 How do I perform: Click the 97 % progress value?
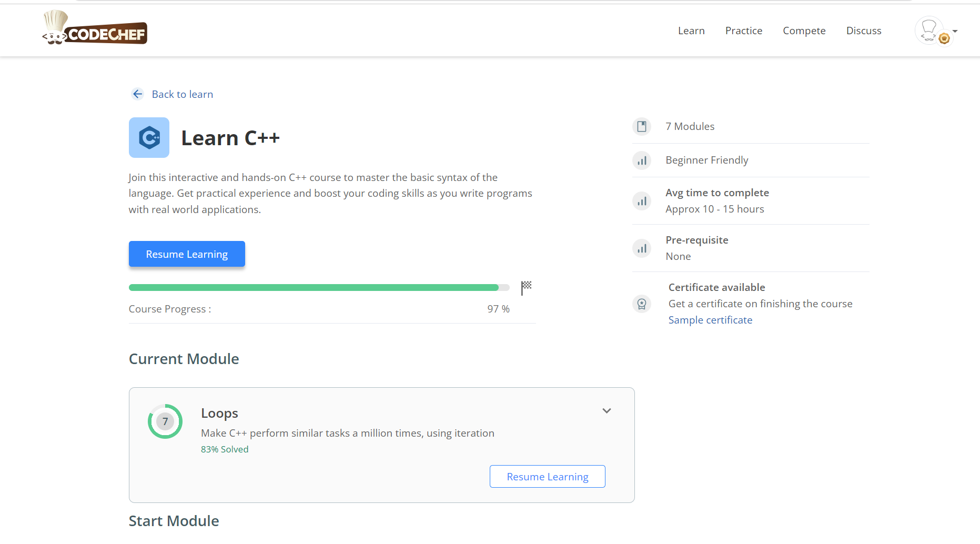498,309
